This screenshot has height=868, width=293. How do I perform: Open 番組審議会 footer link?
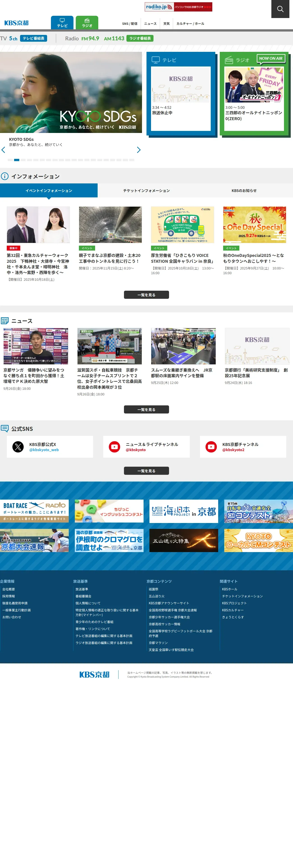[83, 596]
